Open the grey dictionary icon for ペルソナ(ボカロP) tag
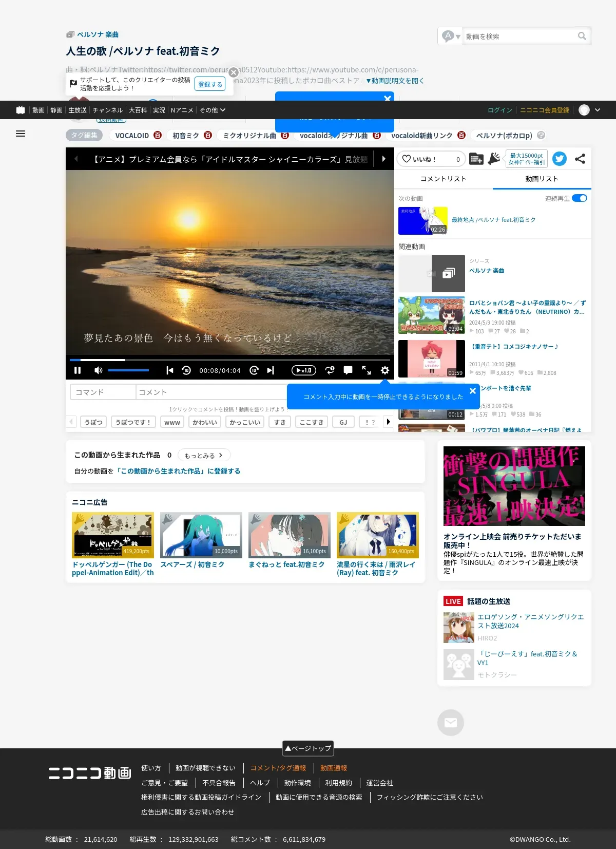The image size is (616, 849). coord(541,135)
